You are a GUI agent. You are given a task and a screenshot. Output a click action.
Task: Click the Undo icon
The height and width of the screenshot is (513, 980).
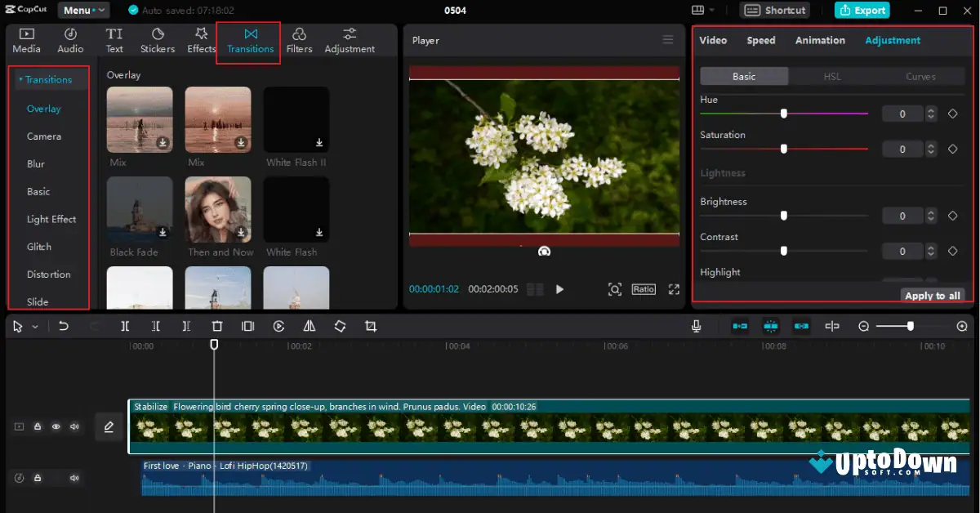pyautogui.click(x=65, y=326)
